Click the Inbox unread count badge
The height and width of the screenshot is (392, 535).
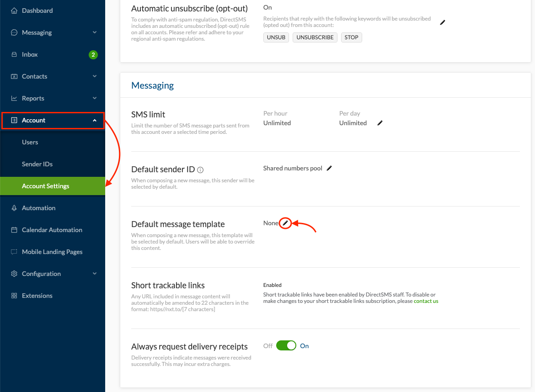point(92,54)
